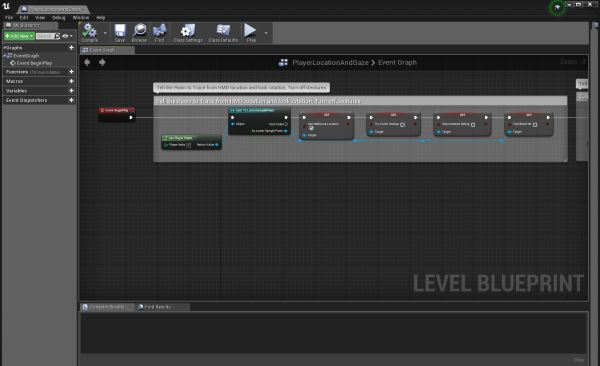Click the My Blueprint search field
600x366 pixels.
point(45,36)
